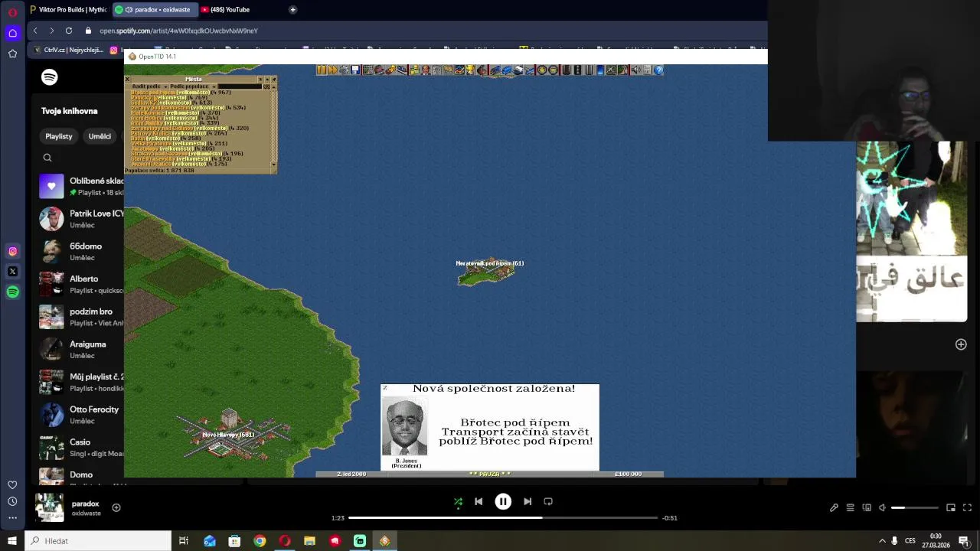Open the road vehicle list icon
The width and height of the screenshot is (980, 551).
[x=506, y=70]
